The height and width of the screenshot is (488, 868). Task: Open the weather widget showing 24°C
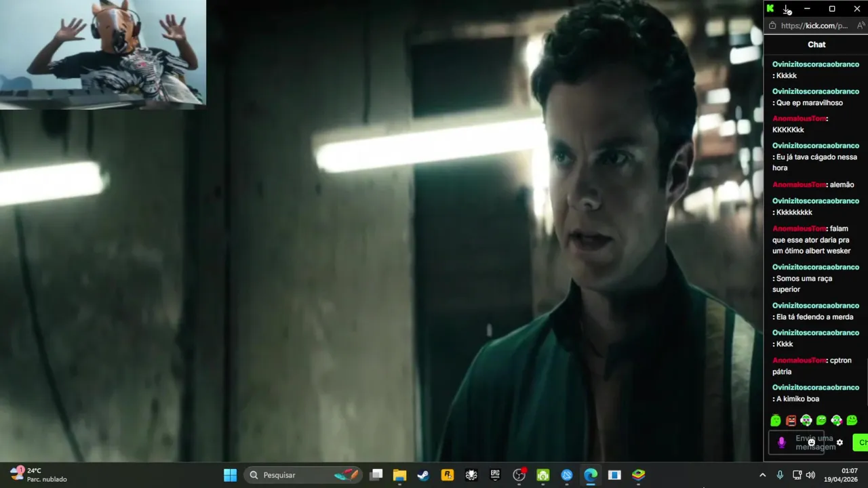(x=39, y=474)
